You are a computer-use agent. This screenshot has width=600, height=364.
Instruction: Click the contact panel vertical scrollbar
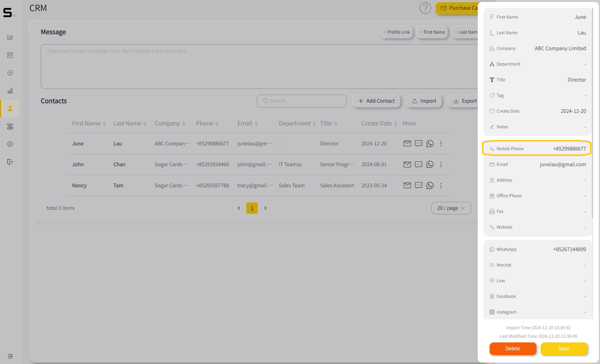click(x=593, y=113)
